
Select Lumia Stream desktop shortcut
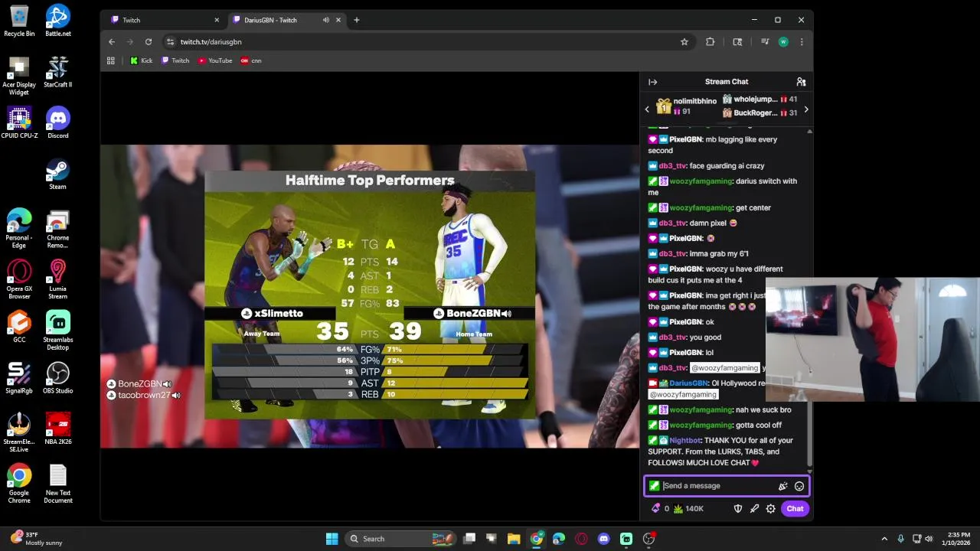[x=57, y=279]
